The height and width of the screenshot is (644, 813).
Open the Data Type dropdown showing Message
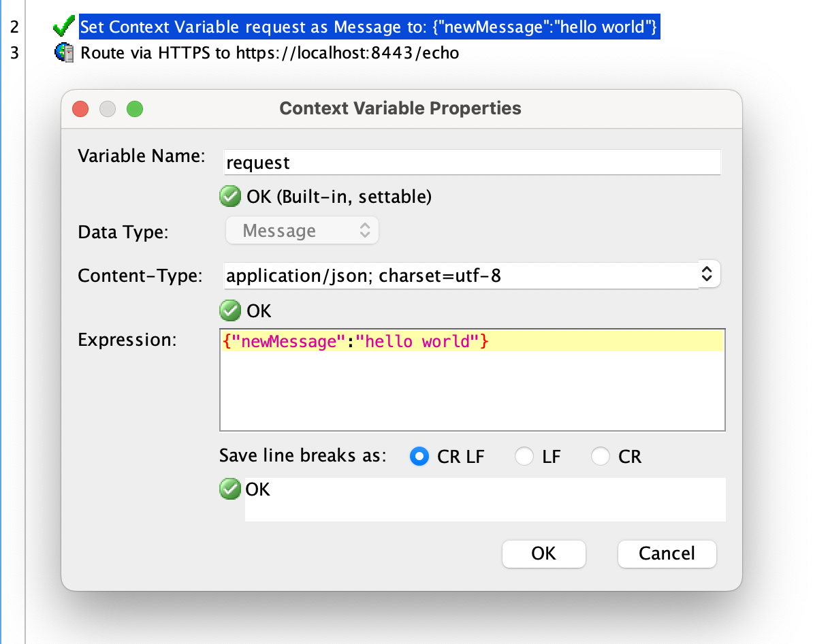302,230
